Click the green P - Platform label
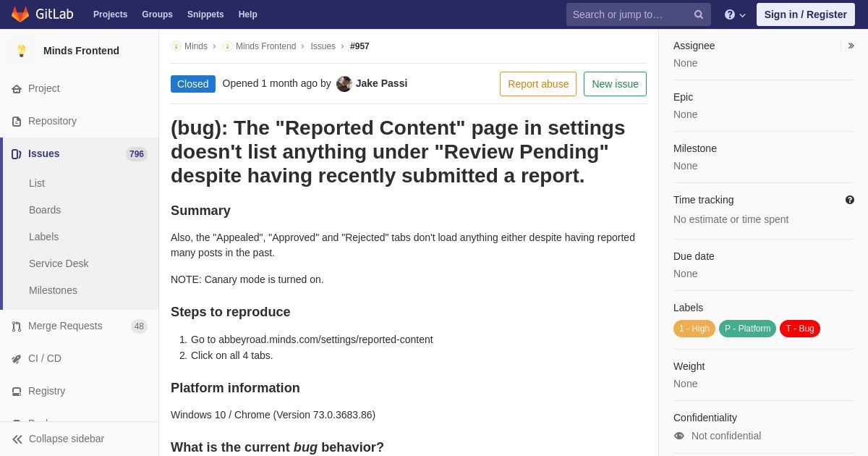This screenshot has width=868, height=456. click(747, 329)
